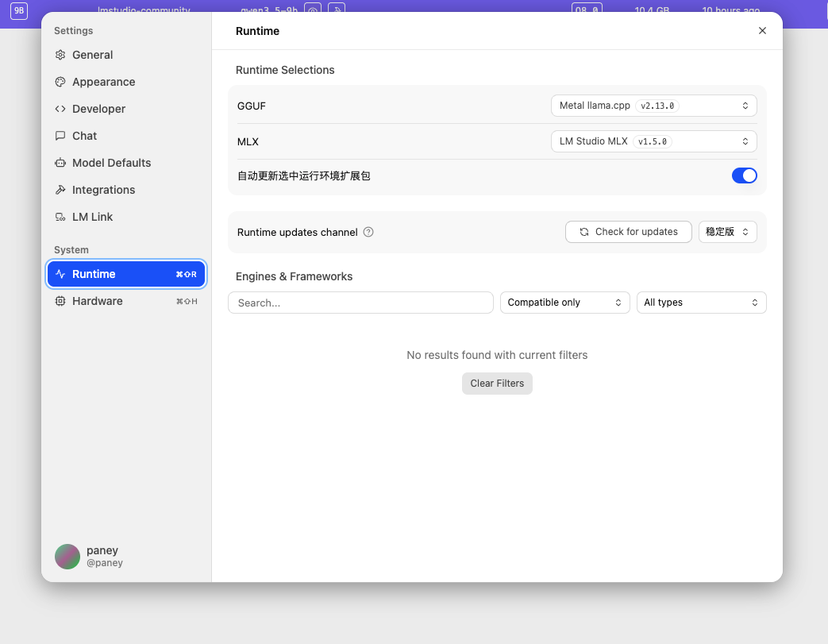Open the GGUF Metal llama.cpp dropdown
Screen dimensions: 828x644
coord(653,106)
